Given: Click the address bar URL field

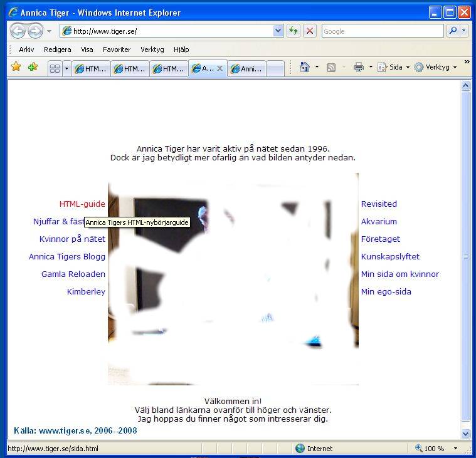Looking at the screenshot, I should [167, 31].
